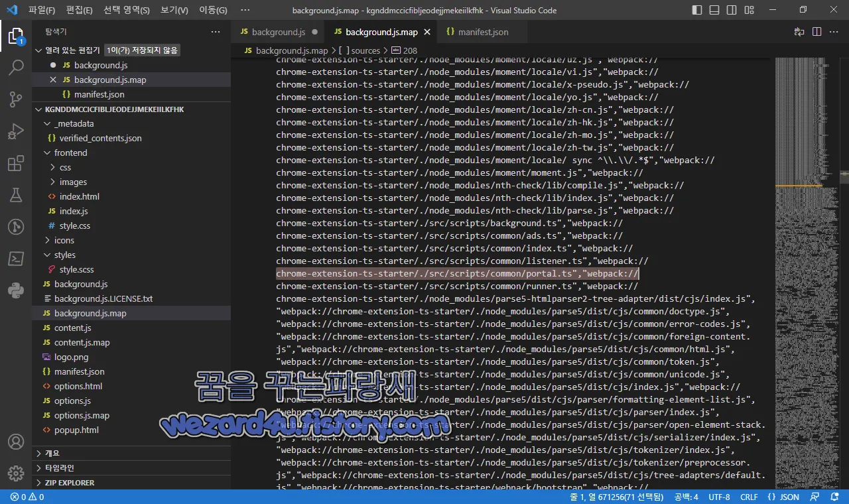Open the 보기(V) menu
This screenshot has width=849, height=504.
pos(174,10)
